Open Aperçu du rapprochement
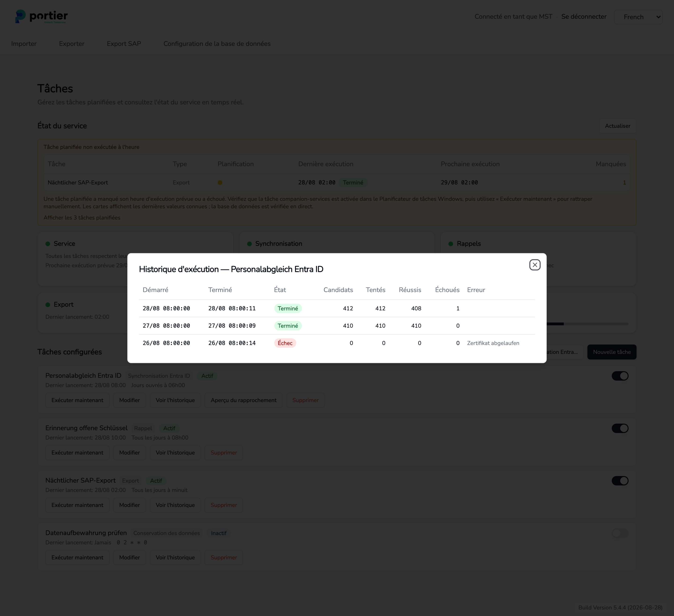 click(x=243, y=400)
